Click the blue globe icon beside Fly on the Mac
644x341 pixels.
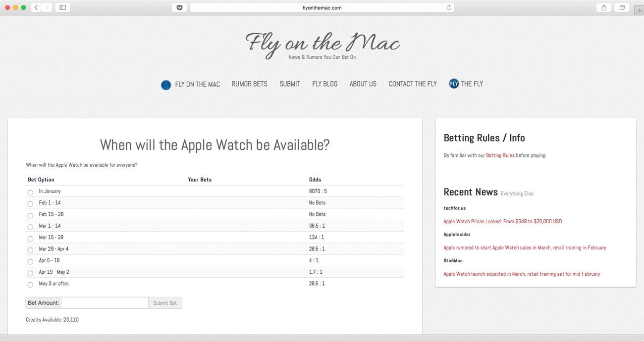point(166,85)
